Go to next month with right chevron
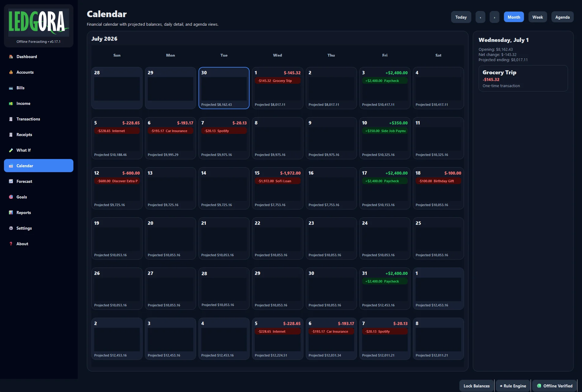 495,17
